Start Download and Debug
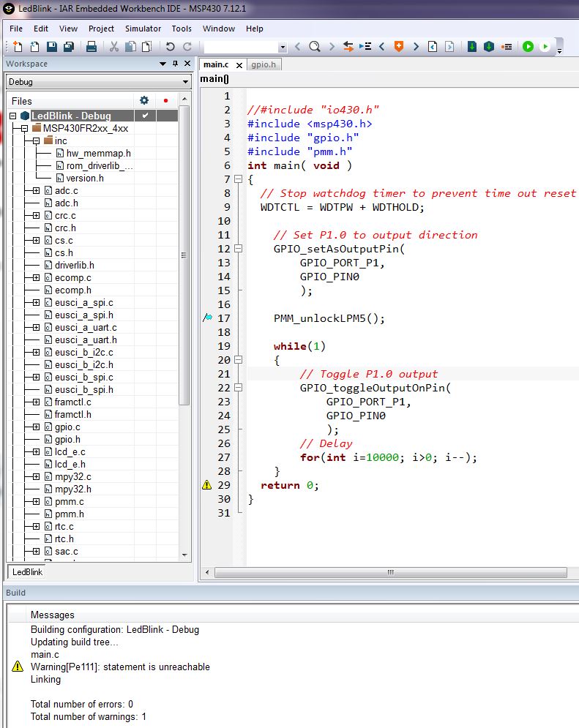The height and width of the screenshot is (728, 579). pos(528,46)
